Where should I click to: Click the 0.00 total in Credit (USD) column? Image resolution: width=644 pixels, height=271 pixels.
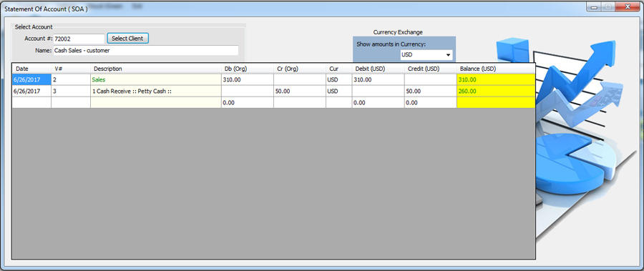431,103
